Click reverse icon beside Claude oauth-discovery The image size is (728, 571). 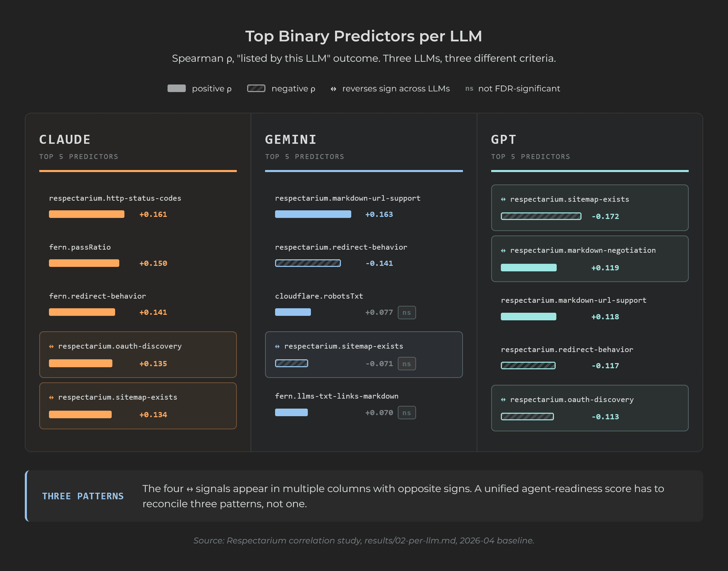pyautogui.click(x=51, y=347)
